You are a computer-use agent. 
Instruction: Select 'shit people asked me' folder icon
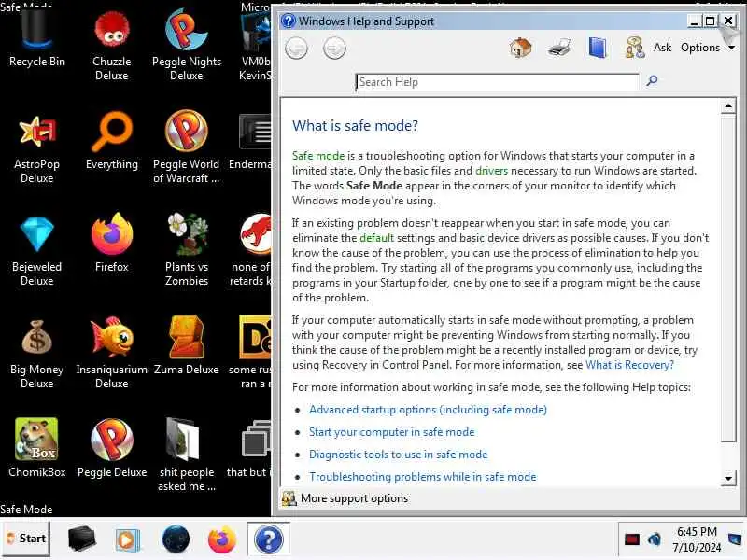coord(186,455)
